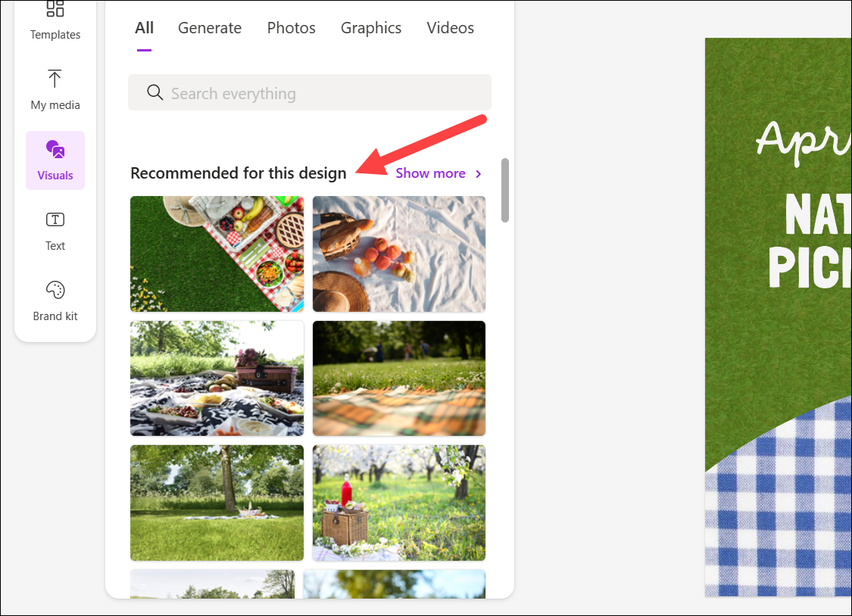Choose the orange plaid blanket on grass photo
852x616 pixels.
pos(399,378)
